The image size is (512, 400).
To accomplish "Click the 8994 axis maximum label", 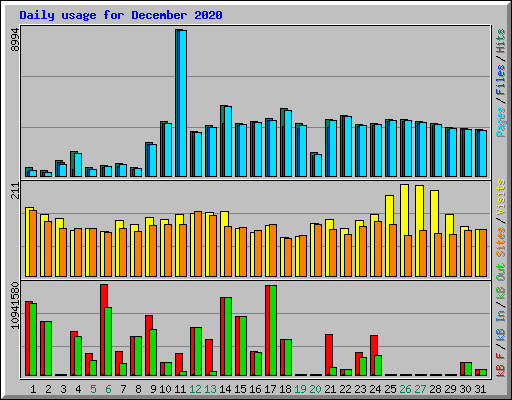I will point(15,39).
